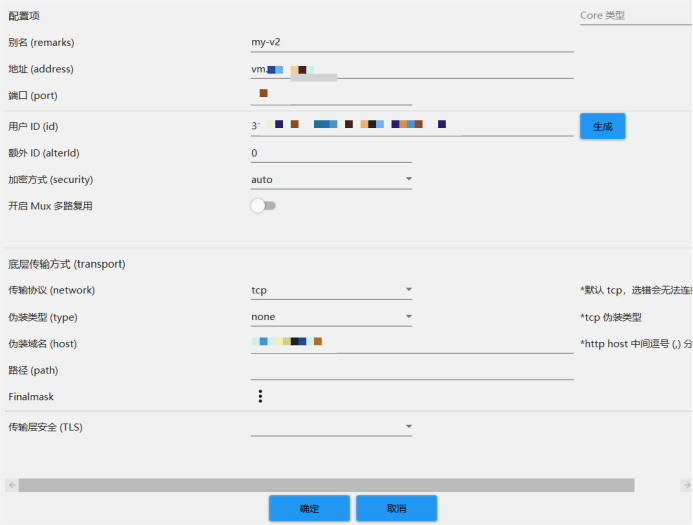Click the port (端口) input field
693x525 pixels.
pos(331,96)
